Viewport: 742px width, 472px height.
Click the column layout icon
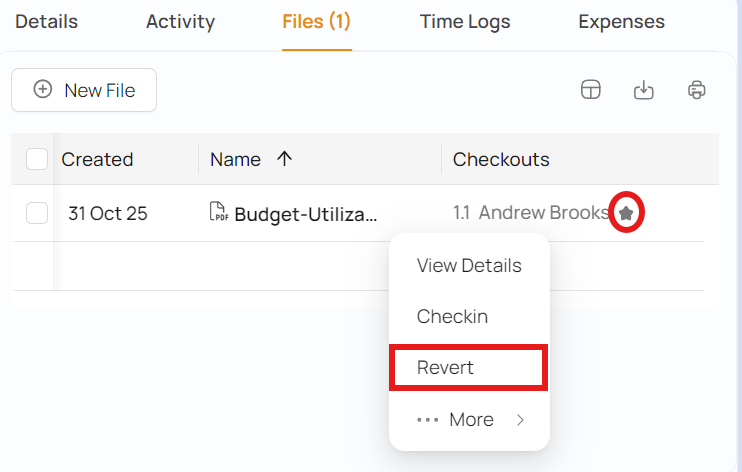591,90
